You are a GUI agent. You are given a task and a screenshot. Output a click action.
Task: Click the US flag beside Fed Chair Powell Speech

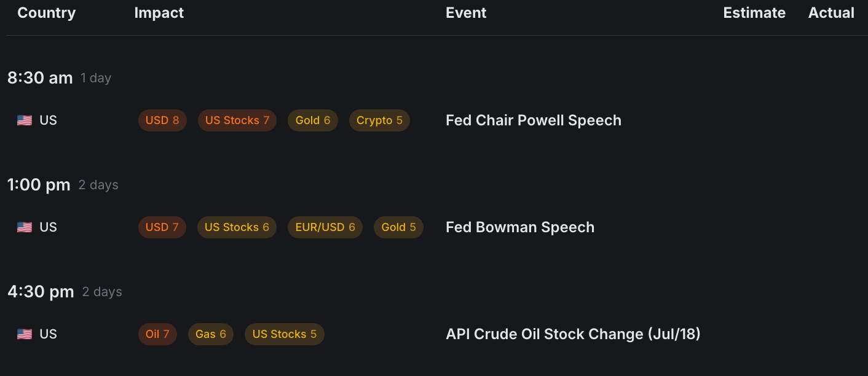[x=25, y=120]
